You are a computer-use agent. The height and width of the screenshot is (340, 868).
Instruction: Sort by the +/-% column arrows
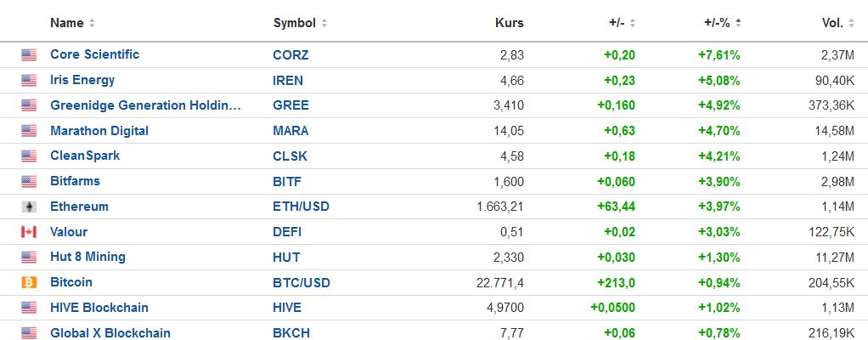(x=738, y=23)
